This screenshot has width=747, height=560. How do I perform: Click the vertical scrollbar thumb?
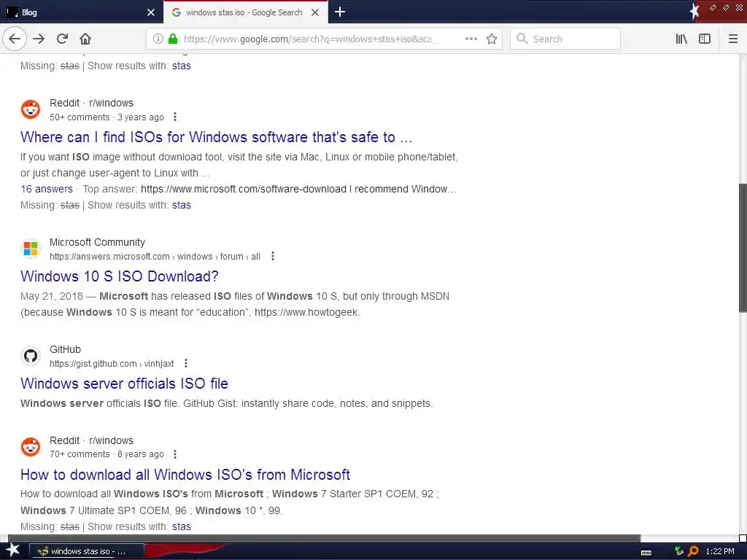[743, 248]
